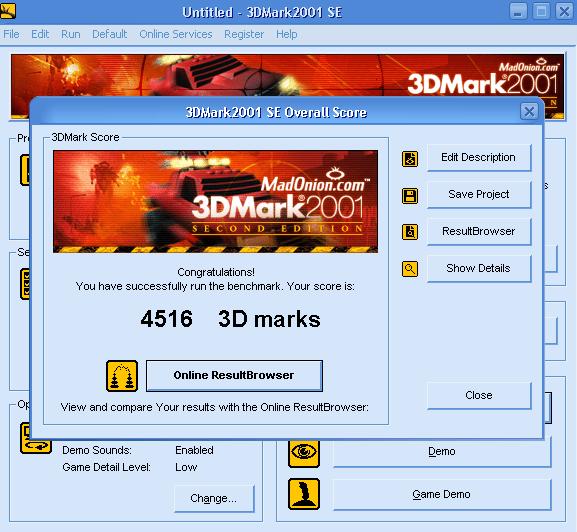Screen dimensions: 577x532
Task: Click the Edit Description document icon
Action: (x=410, y=159)
